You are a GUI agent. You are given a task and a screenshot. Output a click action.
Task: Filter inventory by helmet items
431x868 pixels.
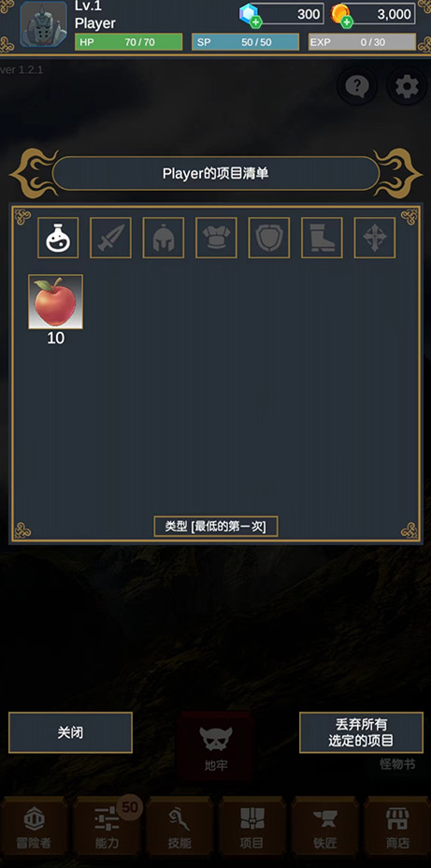(x=164, y=238)
